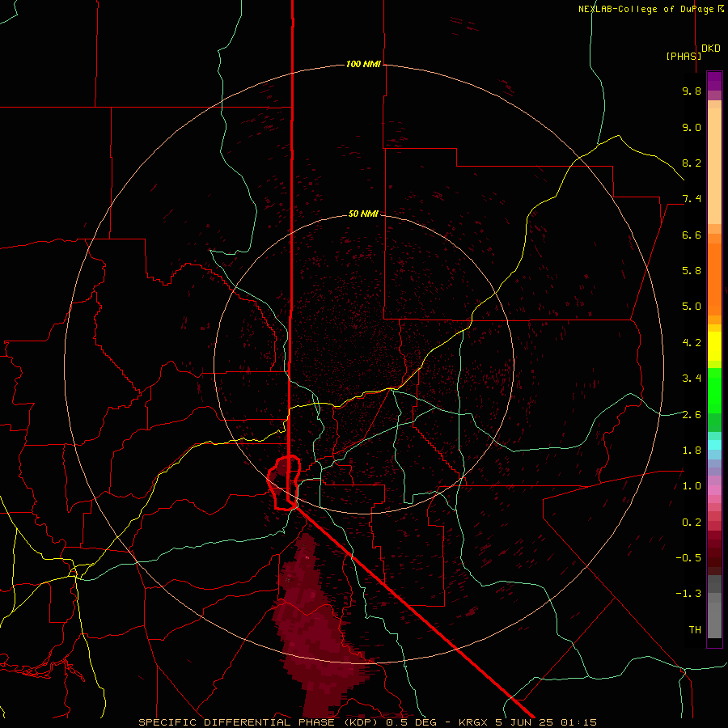Select the 2.6 scale label
This screenshot has width=728, height=728.
click(692, 415)
